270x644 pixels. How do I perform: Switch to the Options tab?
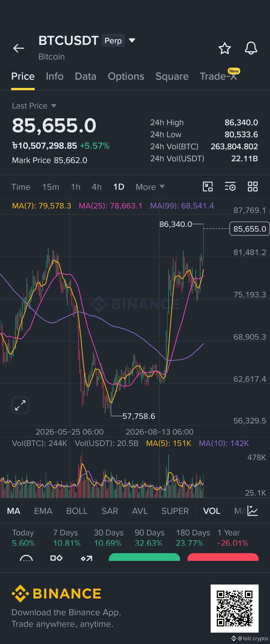pyautogui.click(x=126, y=76)
